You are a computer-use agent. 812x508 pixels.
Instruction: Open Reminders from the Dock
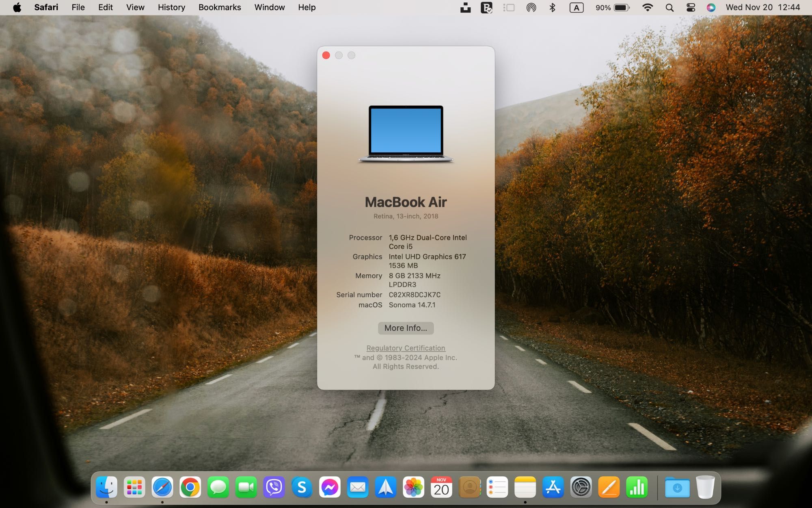[x=497, y=487]
